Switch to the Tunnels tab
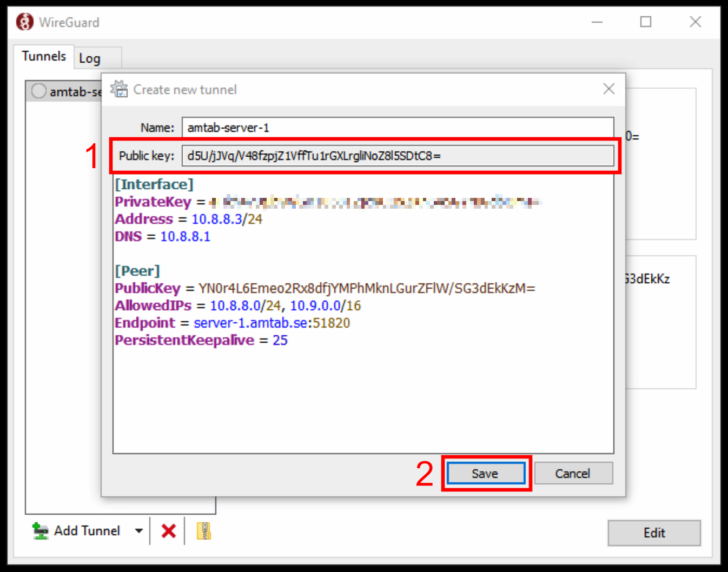 click(44, 56)
